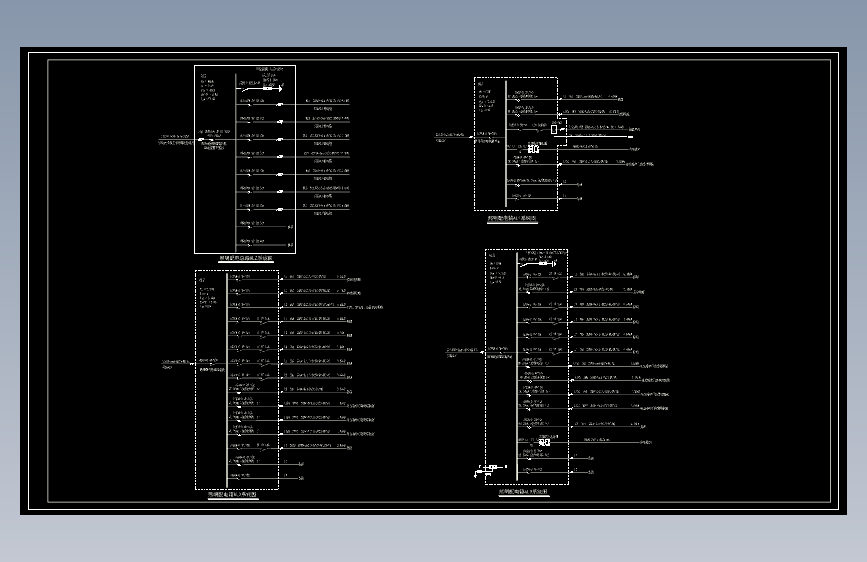867x562 pixels.
Task: Click the underlined title under the lower-left diagram
Action: pyautogui.click(x=233, y=495)
